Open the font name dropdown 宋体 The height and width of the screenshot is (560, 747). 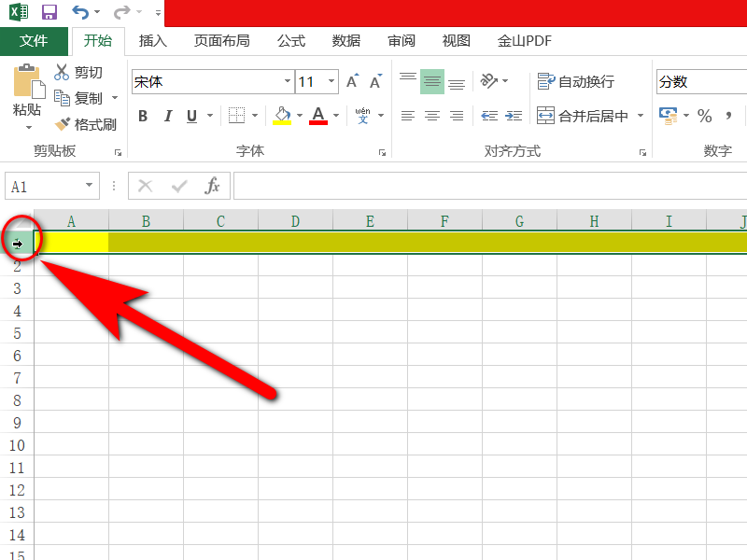(288, 81)
